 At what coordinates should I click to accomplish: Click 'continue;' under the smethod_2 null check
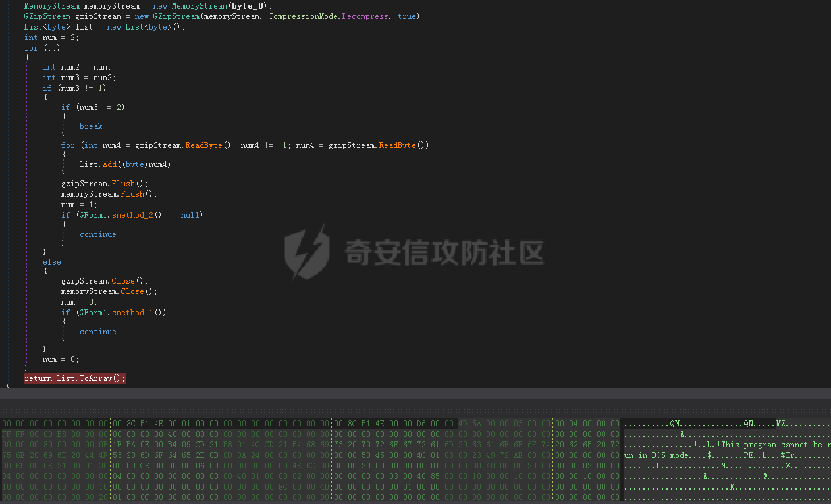click(x=100, y=234)
